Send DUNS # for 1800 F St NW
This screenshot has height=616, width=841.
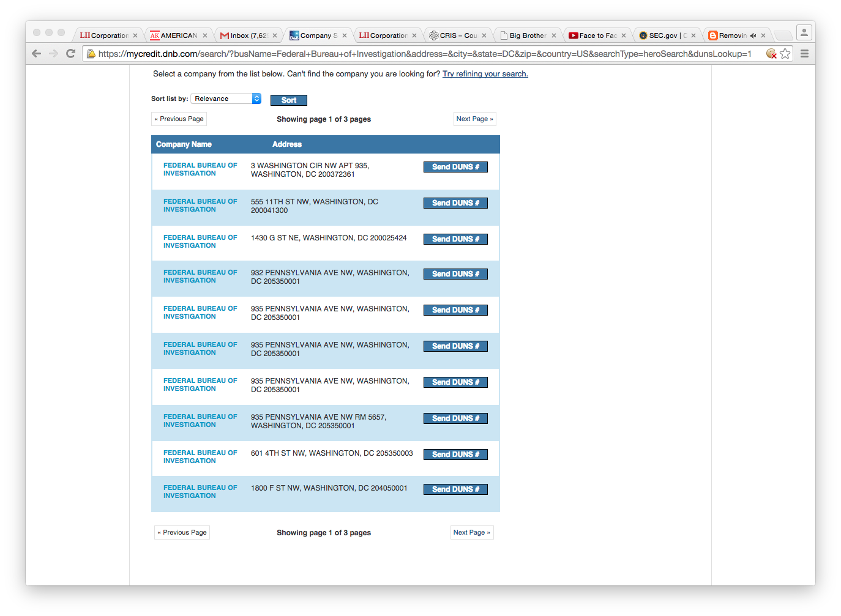tap(455, 489)
